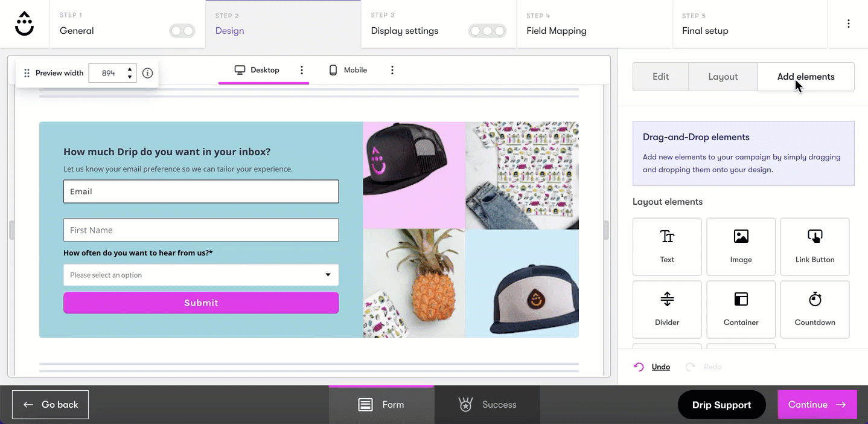The height and width of the screenshot is (424, 868).
Task: Select the form heading text
Action: (167, 152)
